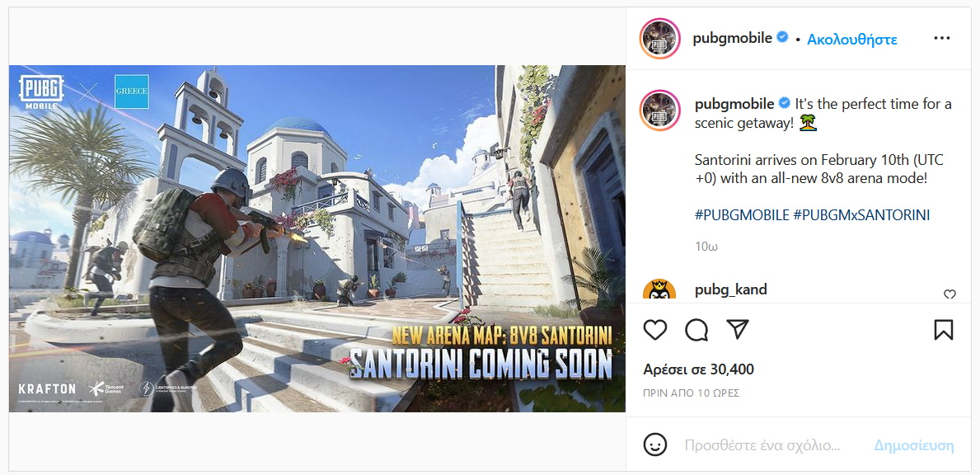Save the post with the bookmark icon
980x475 pixels.
tap(944, 329)
